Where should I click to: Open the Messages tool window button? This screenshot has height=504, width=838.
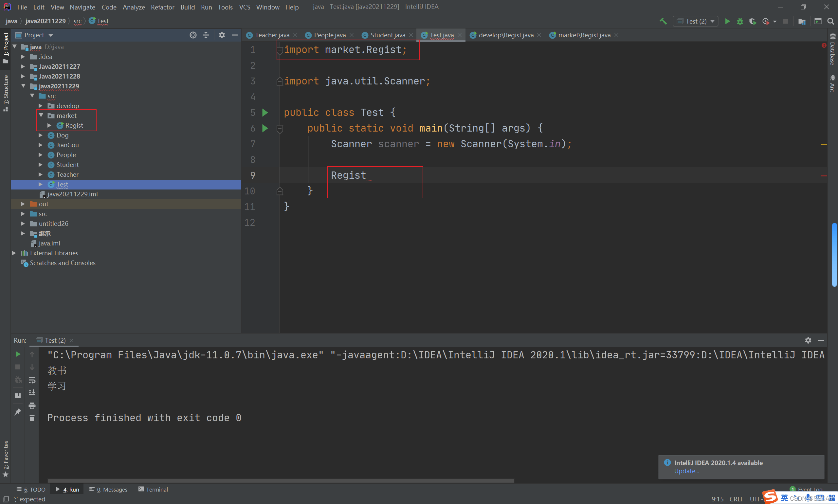point(108,489)
